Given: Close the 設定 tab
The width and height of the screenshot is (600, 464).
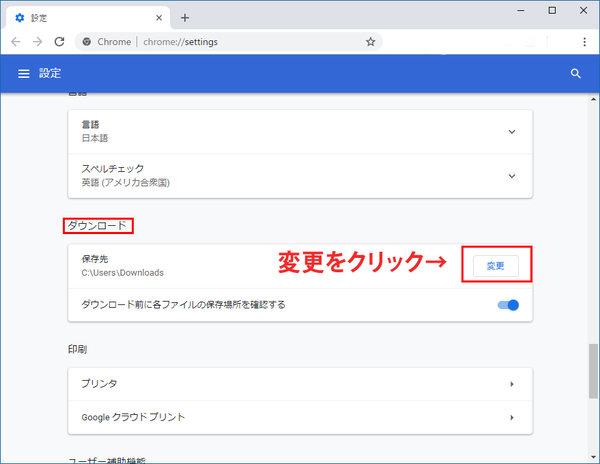Looking at the screenshot, I should (159, 17).
